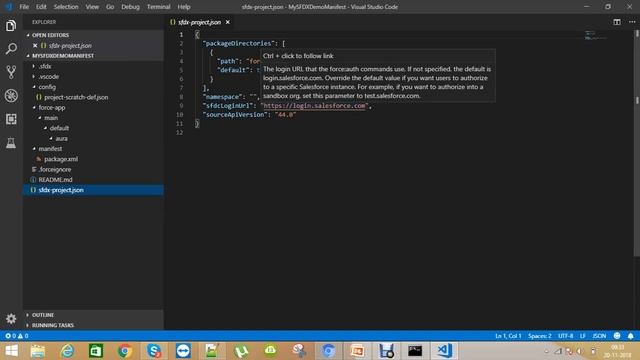Expand the .vscode folder
This screenshot has height=360, width=640.
49,77
